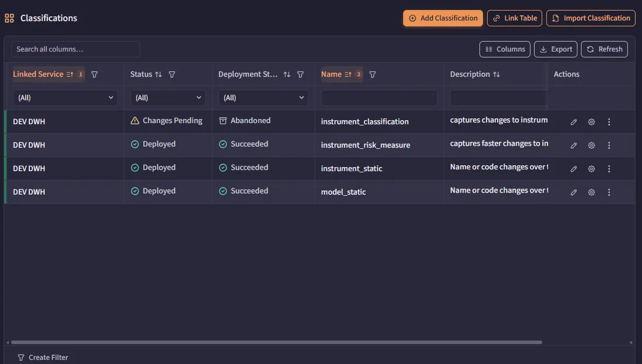Viewport: 642px width, 364px height.
Task: Focus the Search all columns field
Action: [x=76, y=49]
